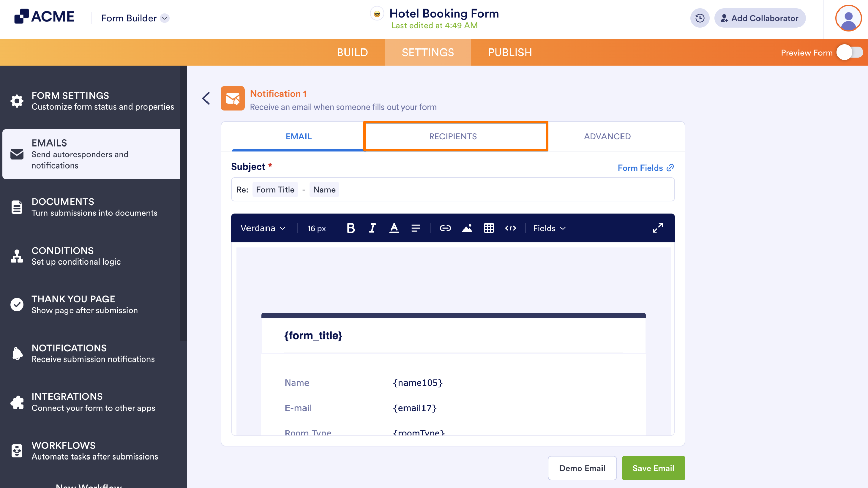Toggle bold formatting
868x488 pixels.
(x=351, y=228)
